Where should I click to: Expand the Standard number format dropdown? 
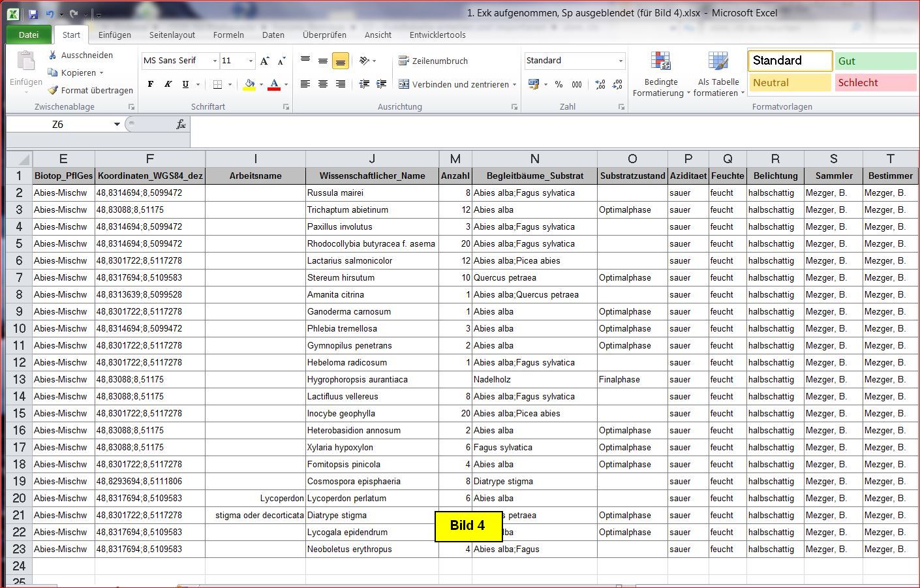[620, 61]
